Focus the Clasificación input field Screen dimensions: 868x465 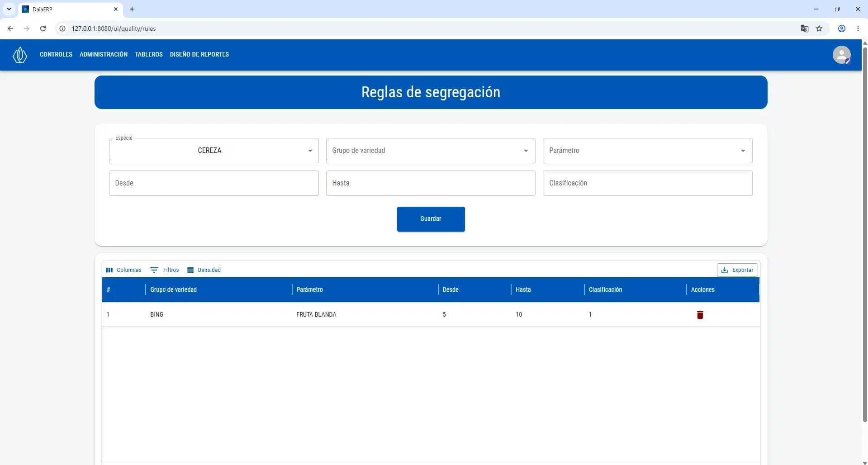tap(647, 183)
